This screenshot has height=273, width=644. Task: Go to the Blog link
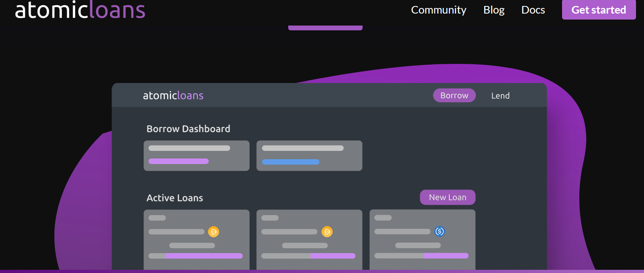tap(494, 10)
